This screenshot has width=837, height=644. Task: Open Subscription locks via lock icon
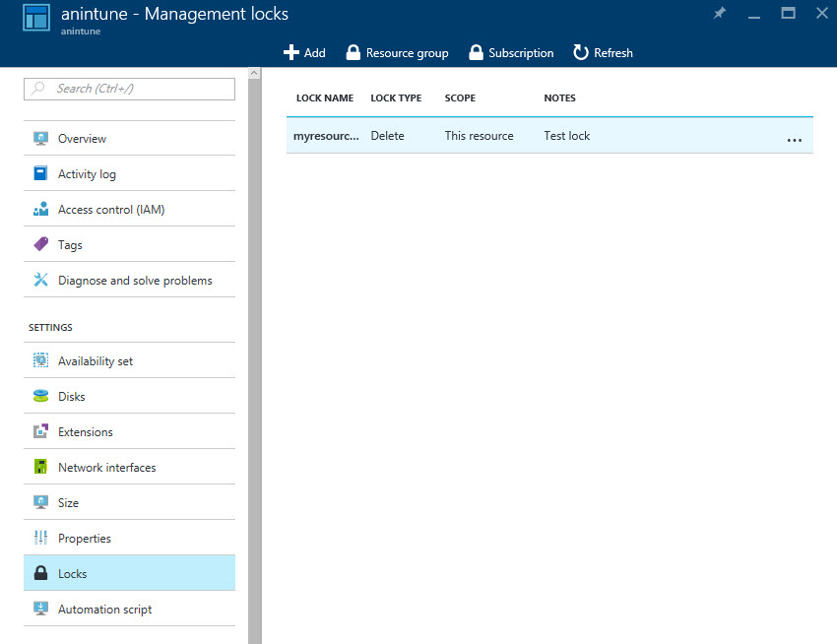[476, 52]
